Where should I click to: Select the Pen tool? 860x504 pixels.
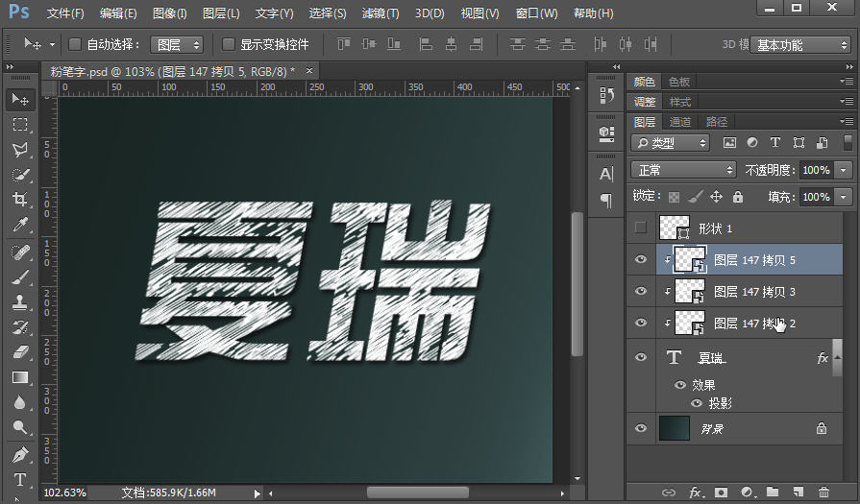coord(20,455)
